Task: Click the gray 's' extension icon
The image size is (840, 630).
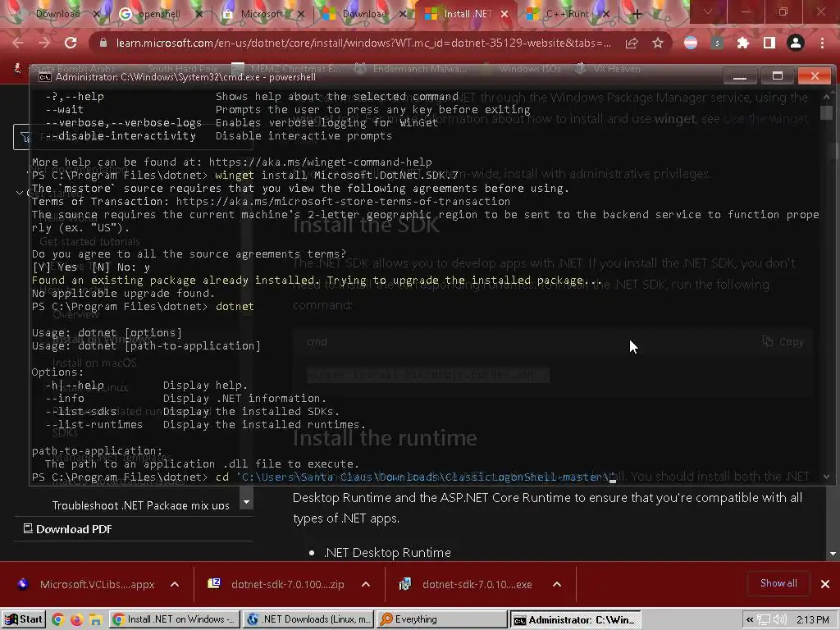Action: click(x=717, y=43)
